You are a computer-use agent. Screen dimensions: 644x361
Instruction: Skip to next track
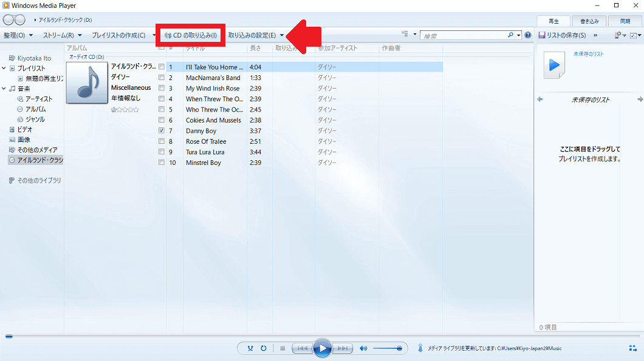point(343,348)
